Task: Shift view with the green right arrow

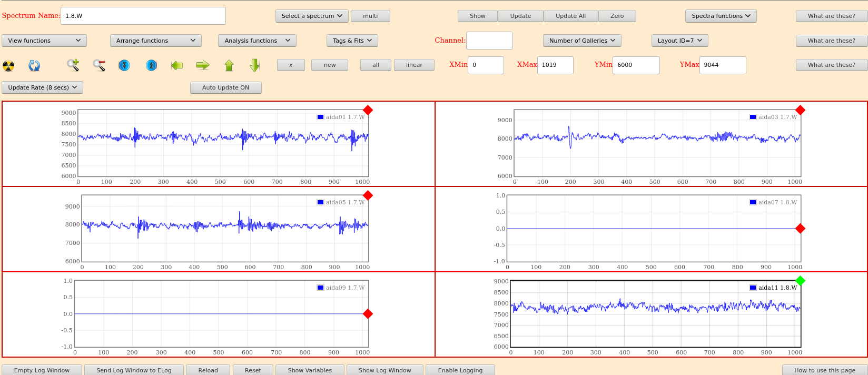Action: 203,65
